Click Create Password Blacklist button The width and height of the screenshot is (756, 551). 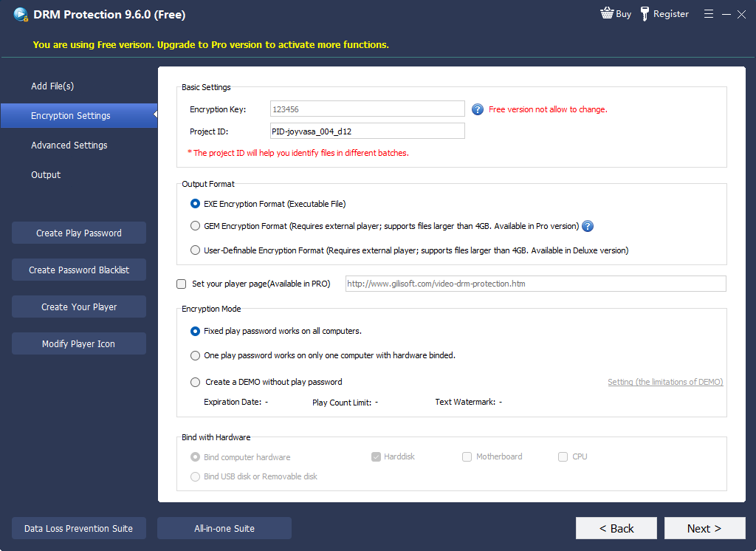[79, 270]
